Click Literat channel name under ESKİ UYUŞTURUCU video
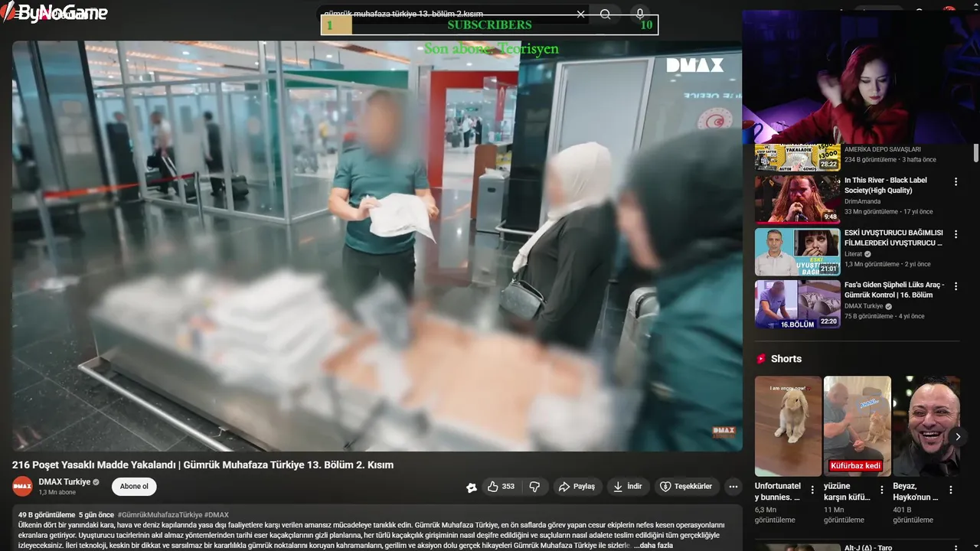The height and width of the screenshot is (551, 980). pyautogui.click(x=854, y=253)
